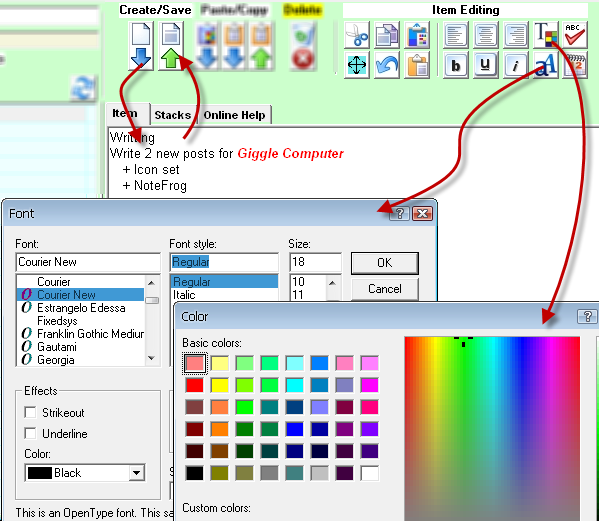This screenshot has height=521, width=599.
Task: Click the Color dialog help question mark button
Action: point(587,316)
